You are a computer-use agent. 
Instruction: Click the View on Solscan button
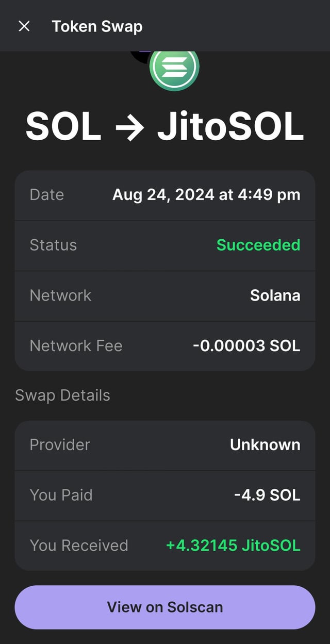(164, 607)
